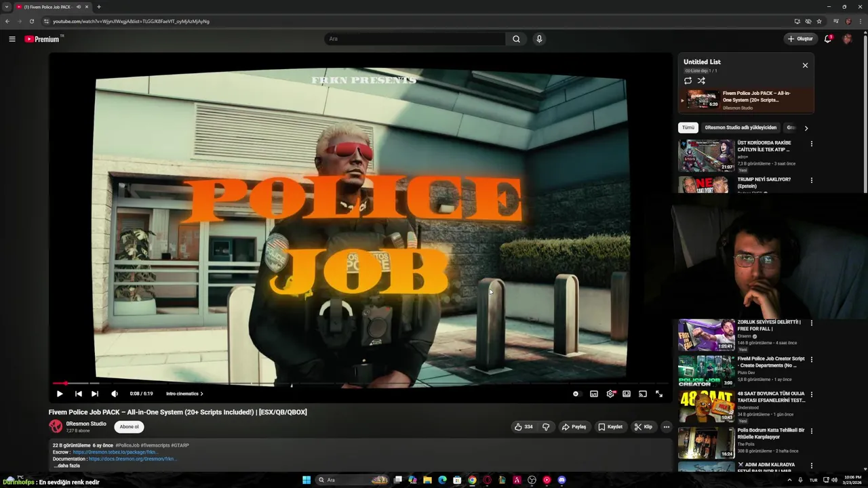The height and width of the screenshot is (488, 868).
Task: Open more actions below the video
Action: (667, 427)
